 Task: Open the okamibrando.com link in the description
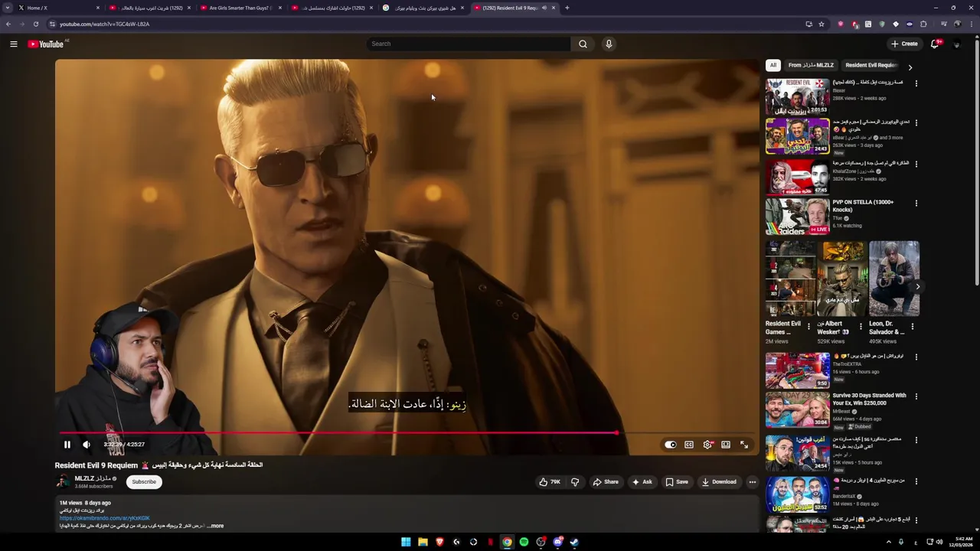click(x=105, y=518)
